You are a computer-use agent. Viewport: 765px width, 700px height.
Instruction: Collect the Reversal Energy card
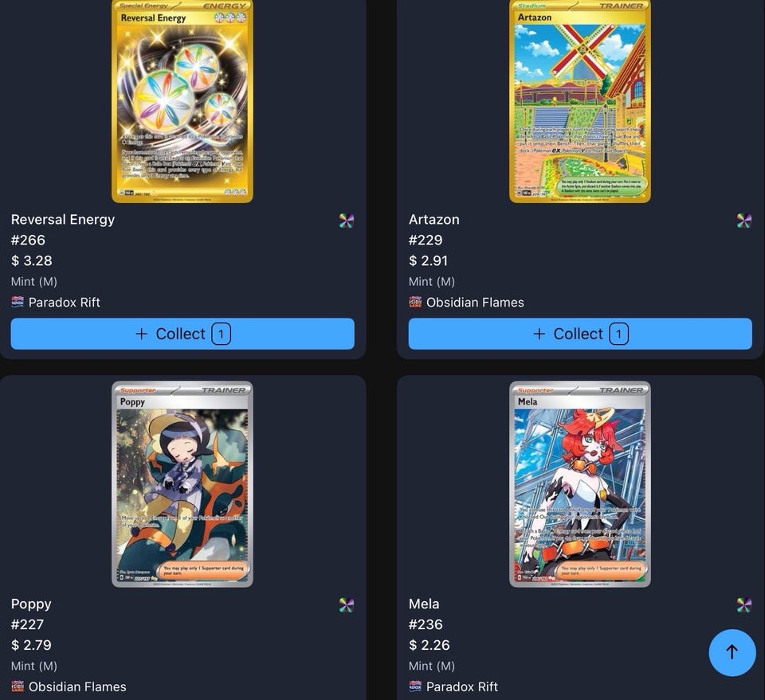(182, 334)
